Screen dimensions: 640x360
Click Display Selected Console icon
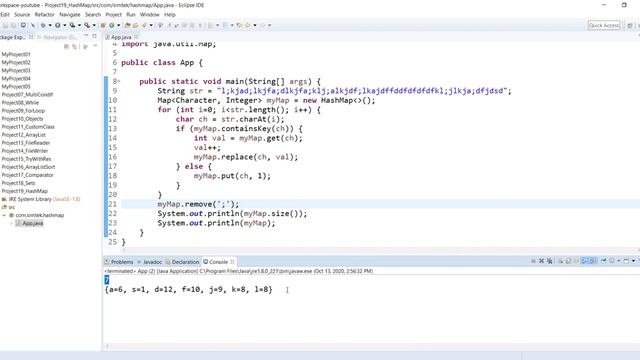tap(611, 261)
